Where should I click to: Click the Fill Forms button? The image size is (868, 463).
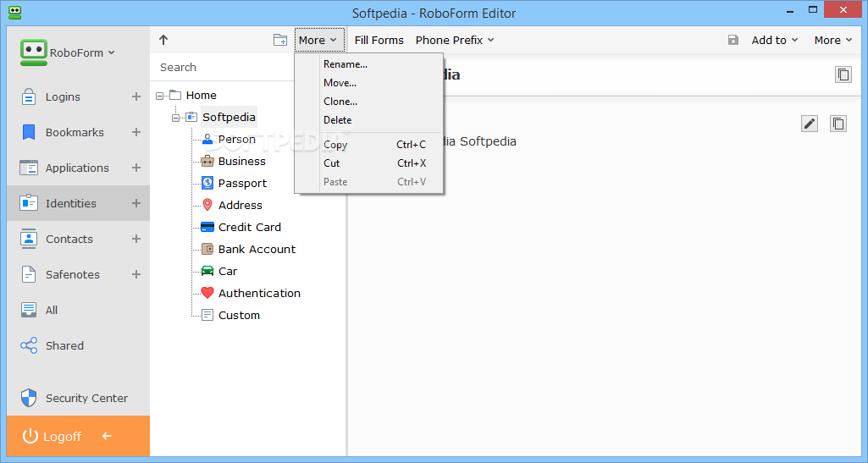click(x=379, y=40)
